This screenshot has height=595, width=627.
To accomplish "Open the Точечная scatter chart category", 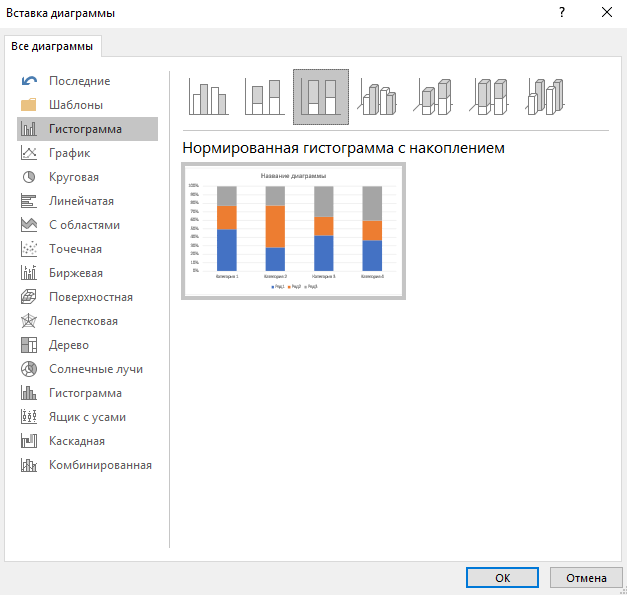I will coord(75,249).
